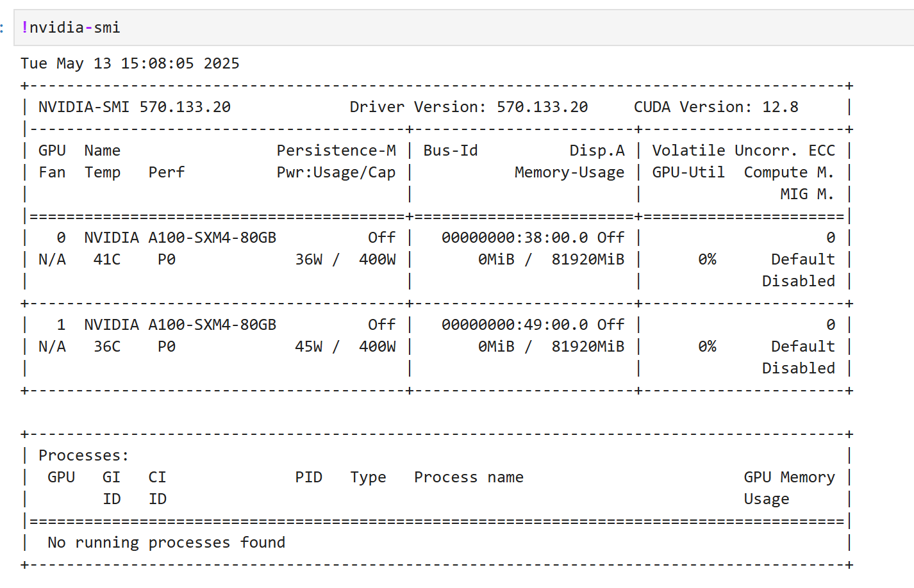Click No running processes found text
This screenshot has width=914, height=588.
(167, 543)
